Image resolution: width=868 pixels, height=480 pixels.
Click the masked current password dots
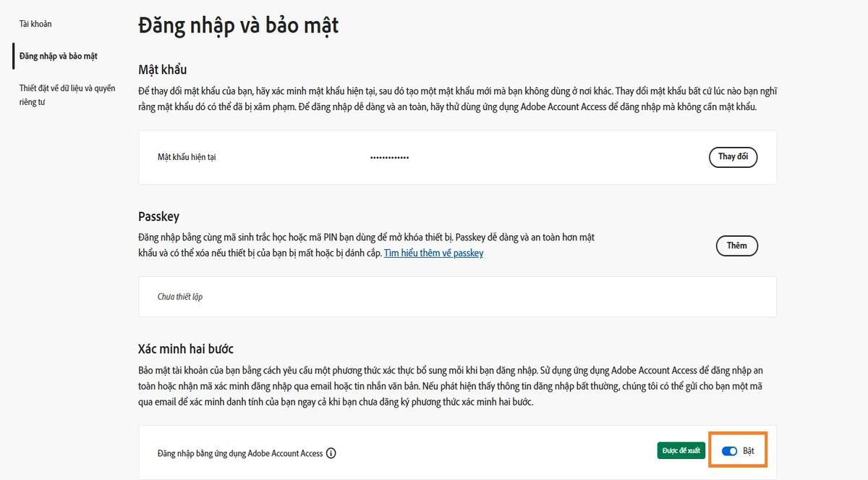tap(389, 157)
